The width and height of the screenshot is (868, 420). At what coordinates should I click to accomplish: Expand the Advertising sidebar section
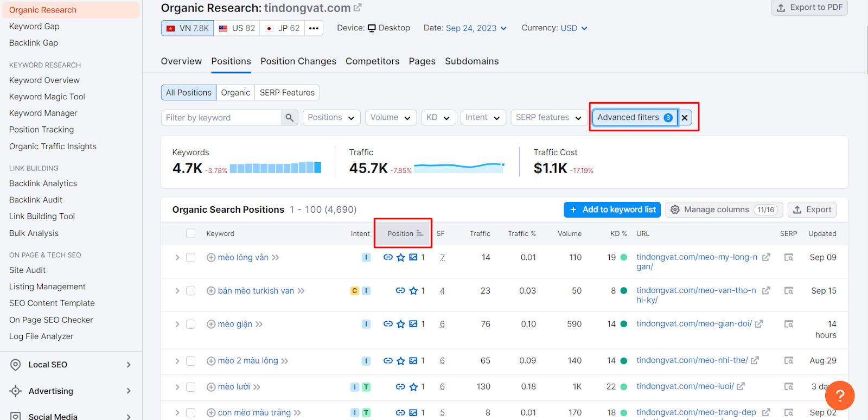[71, 391]
